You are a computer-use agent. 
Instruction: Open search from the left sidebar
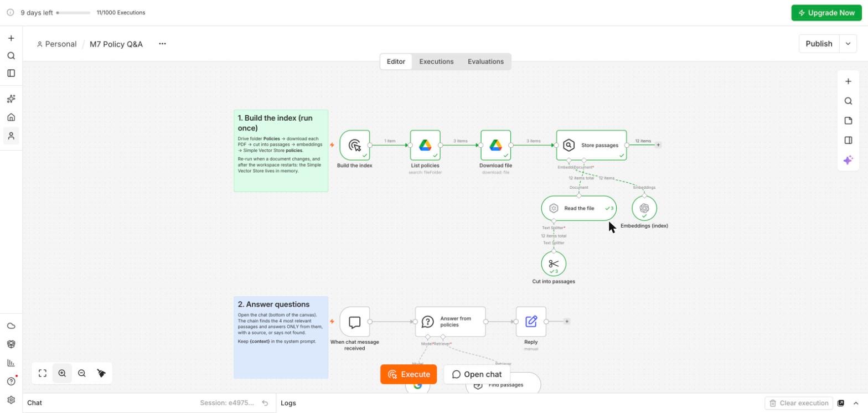(x=11, y=56)
